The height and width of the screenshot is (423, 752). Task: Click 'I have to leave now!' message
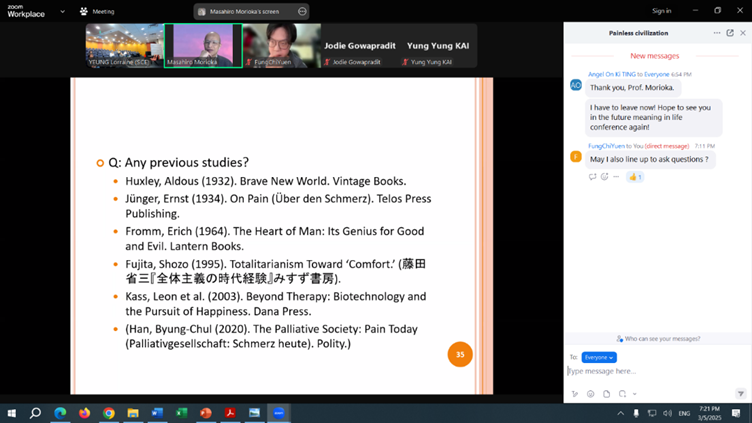coord(653,118)
